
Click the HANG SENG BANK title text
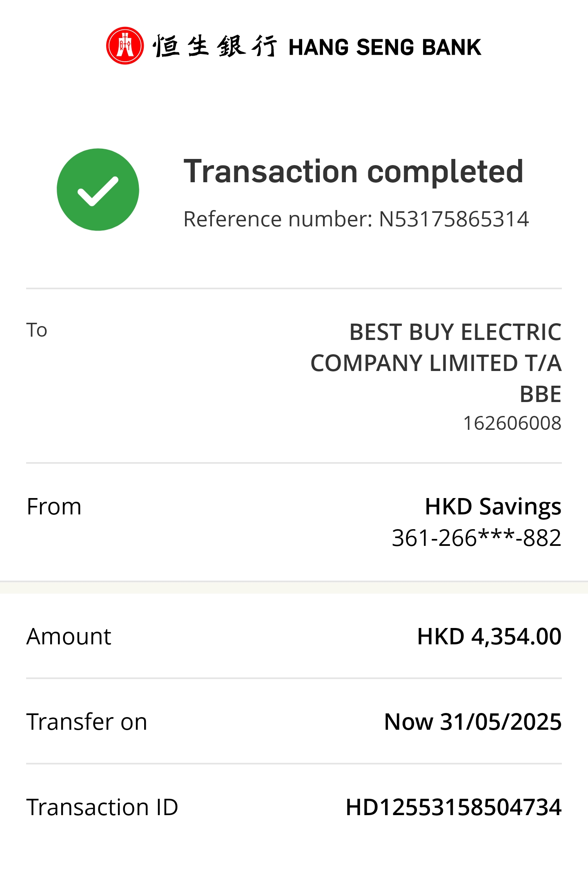(x=385, y=47)
